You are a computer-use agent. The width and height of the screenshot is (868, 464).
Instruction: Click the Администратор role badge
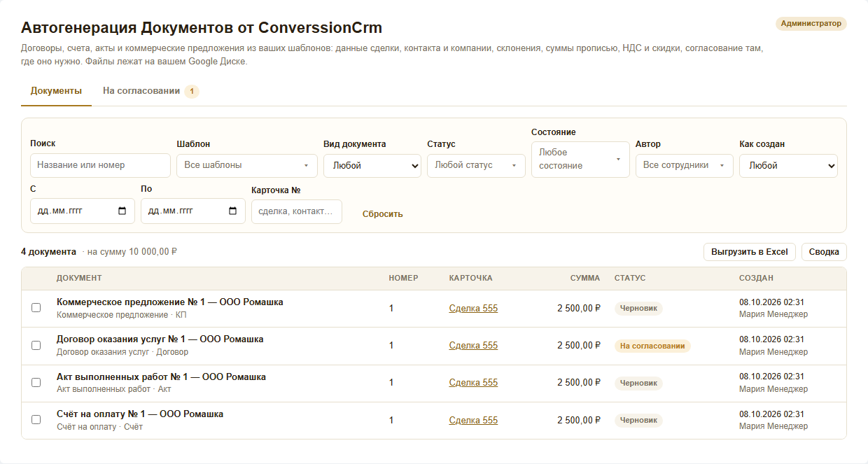pyautogui.click(x=811, y=24)
